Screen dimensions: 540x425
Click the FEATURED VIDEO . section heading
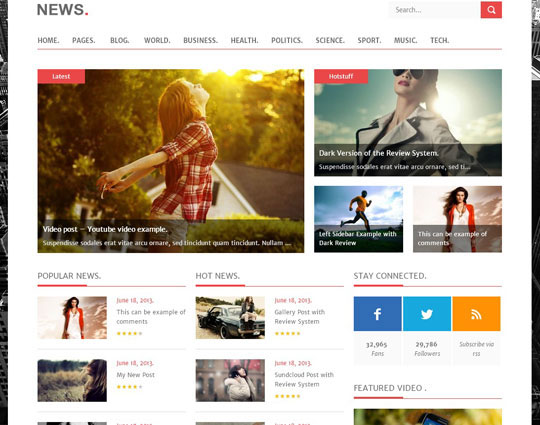tap(390, 388)
